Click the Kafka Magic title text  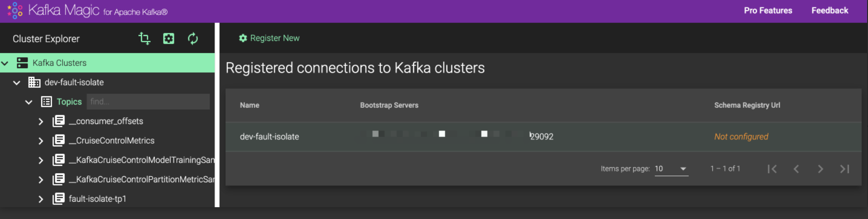(x=64, y=10)
